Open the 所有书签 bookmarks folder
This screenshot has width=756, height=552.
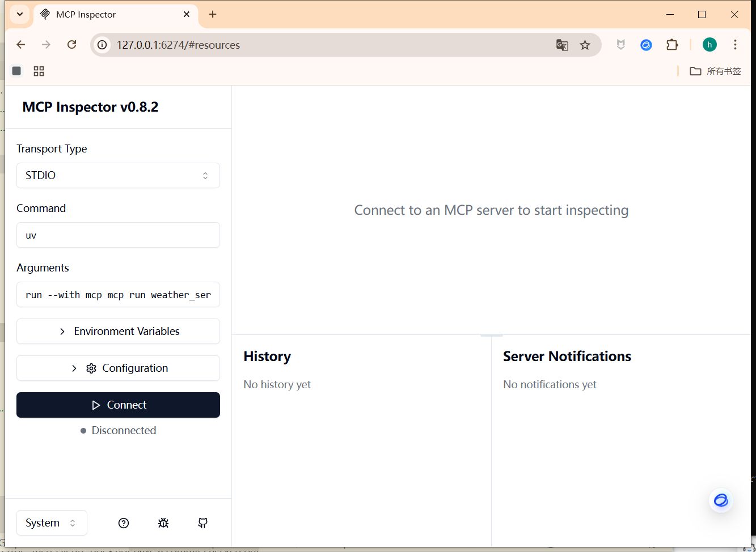[x=716, y=71]
